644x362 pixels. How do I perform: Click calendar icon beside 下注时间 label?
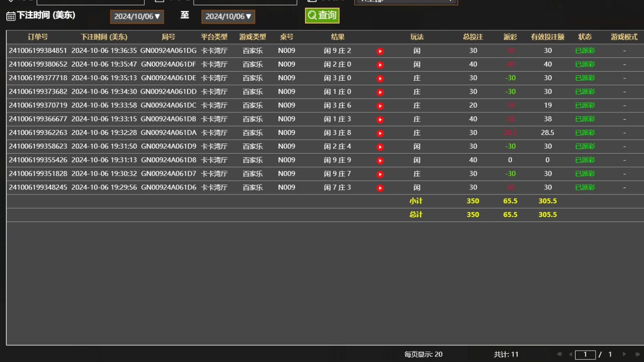[10, 16]
